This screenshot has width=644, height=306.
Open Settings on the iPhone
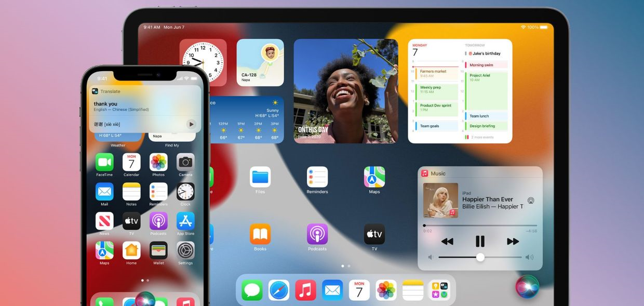(185, 250)
